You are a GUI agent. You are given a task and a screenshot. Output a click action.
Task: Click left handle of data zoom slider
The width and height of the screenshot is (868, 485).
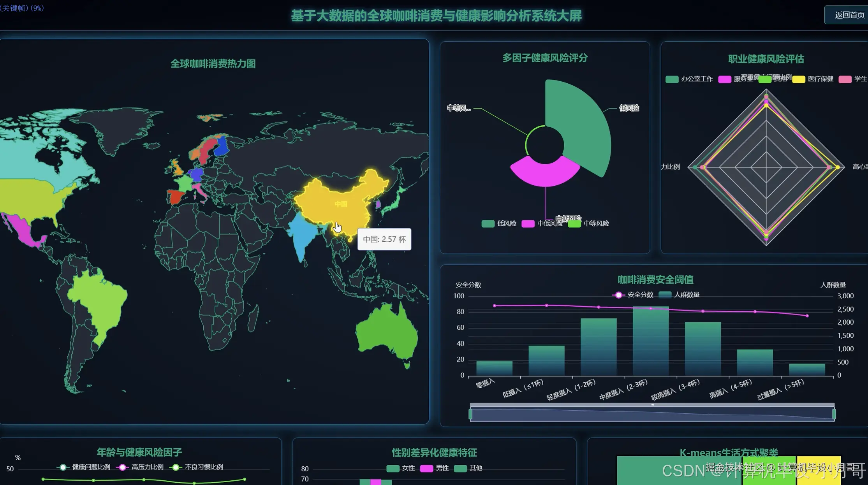click(x=470, y=414)
